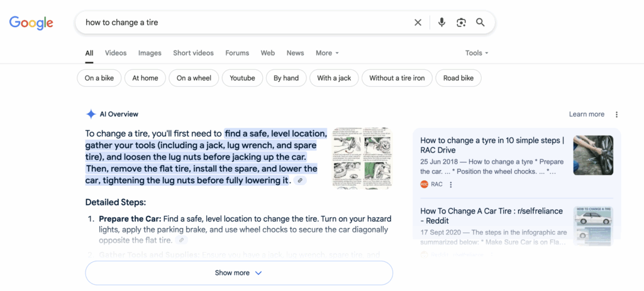Open the Reddit infographic thumbnail

click(593, 226)
